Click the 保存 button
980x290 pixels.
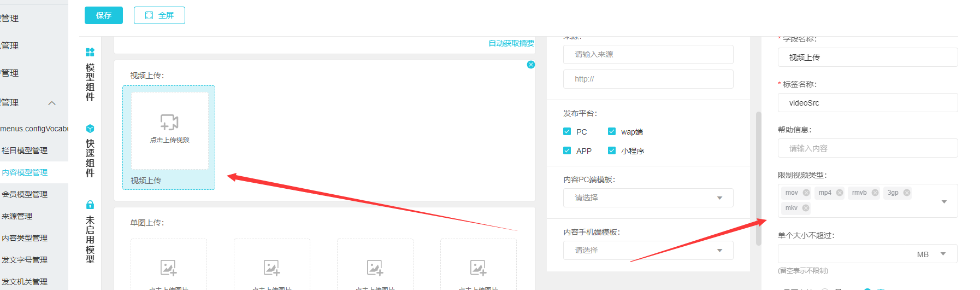pyautogui.click(x=104, y=15)
